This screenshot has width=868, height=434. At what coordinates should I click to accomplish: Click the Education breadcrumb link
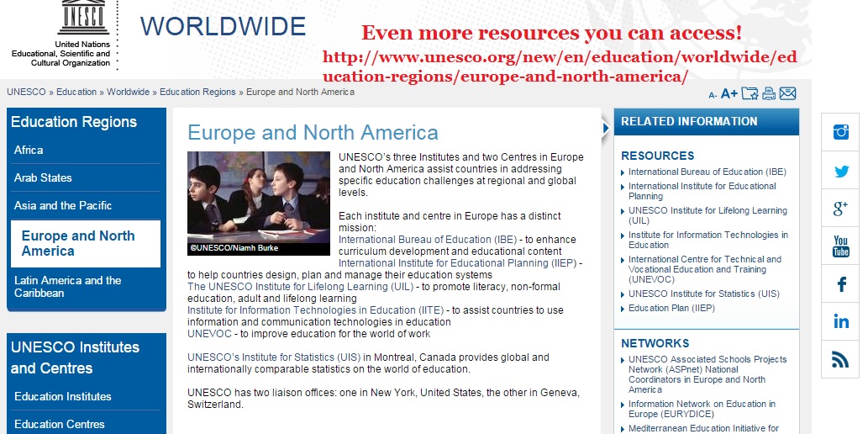point(76,92)
